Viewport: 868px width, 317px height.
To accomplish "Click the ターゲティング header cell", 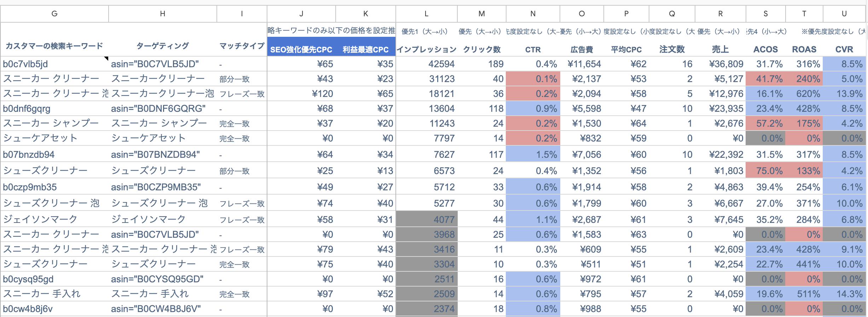I will [x=163, y=46].
